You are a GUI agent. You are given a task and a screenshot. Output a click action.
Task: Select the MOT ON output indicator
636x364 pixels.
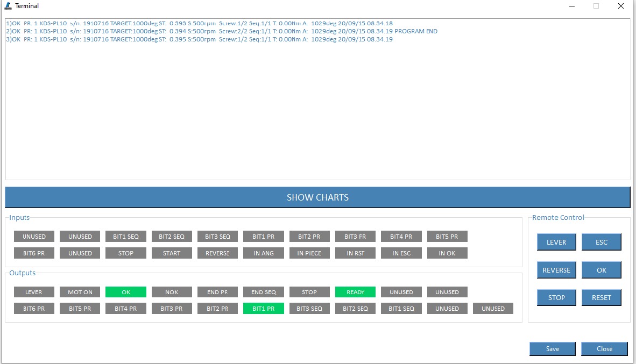click(x=80, y=292)
